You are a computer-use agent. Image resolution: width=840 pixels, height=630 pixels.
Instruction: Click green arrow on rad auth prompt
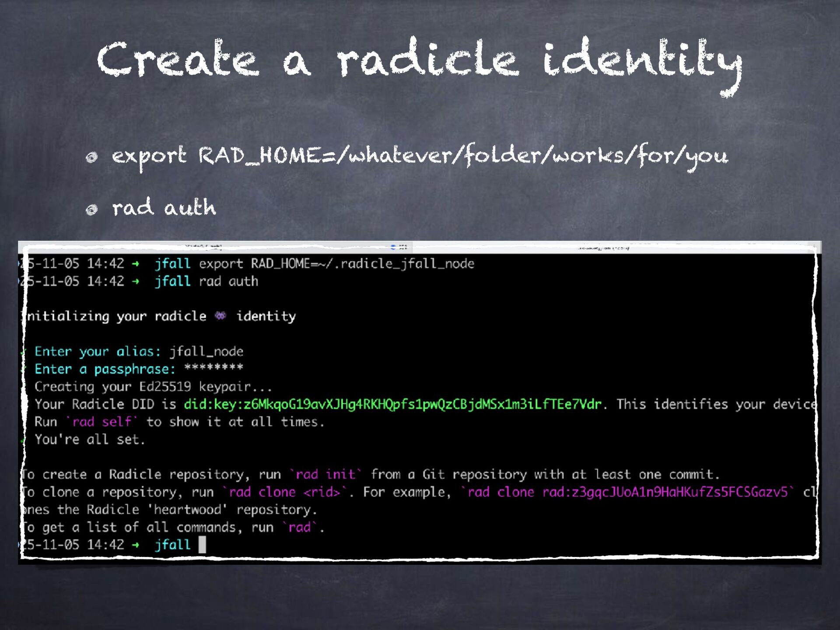(x=136, y=281)
